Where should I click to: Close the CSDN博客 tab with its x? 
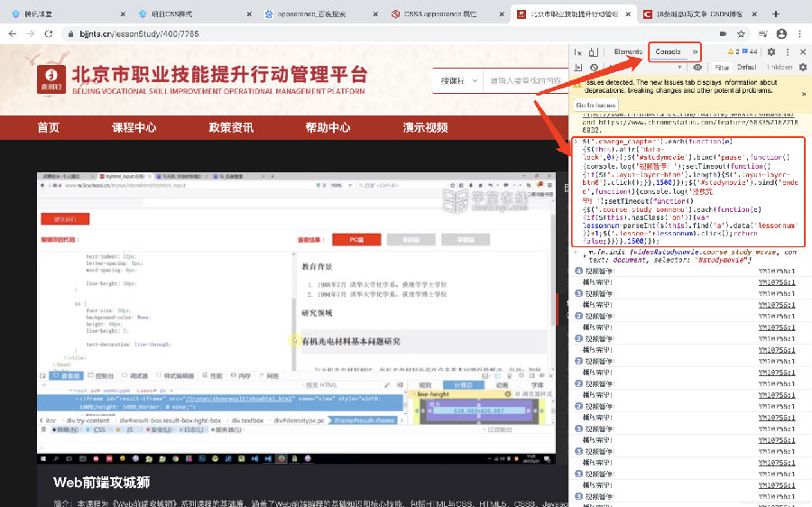[x=754, y=14]
